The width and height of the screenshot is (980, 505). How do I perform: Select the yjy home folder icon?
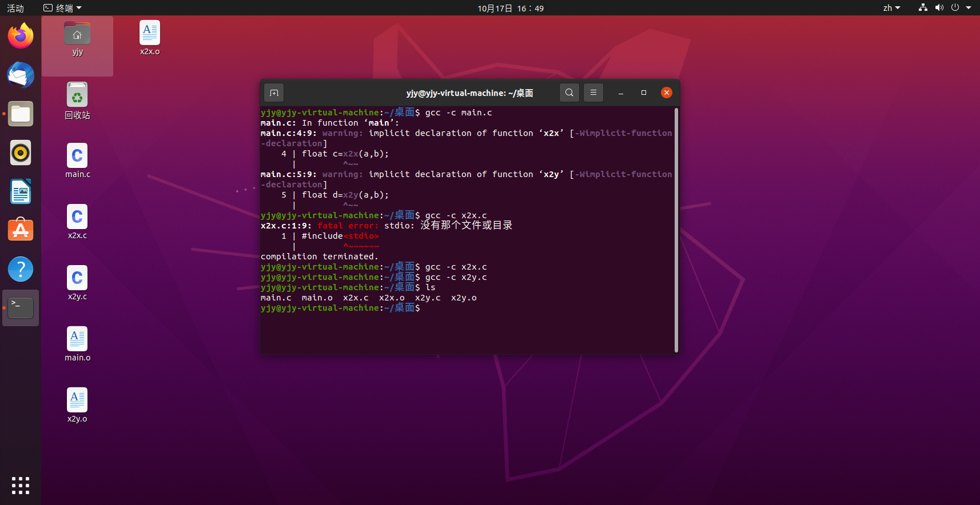pyautogui.click(x=77, y=39)
